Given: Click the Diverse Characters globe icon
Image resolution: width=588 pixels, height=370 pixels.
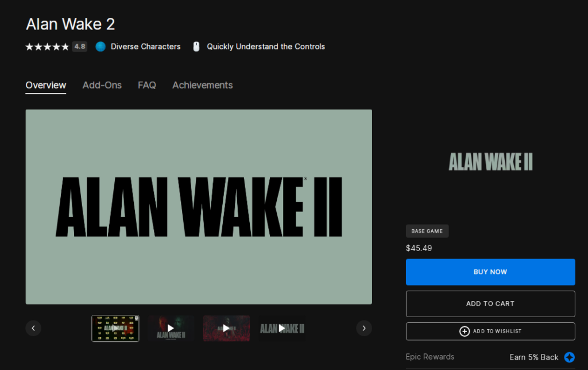Looking at the screenshot, I should point(100,47).
